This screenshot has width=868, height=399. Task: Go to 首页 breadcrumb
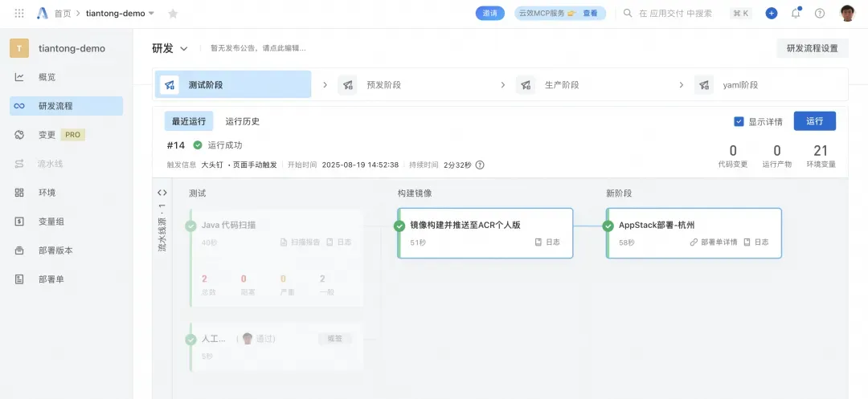[63, 14]
